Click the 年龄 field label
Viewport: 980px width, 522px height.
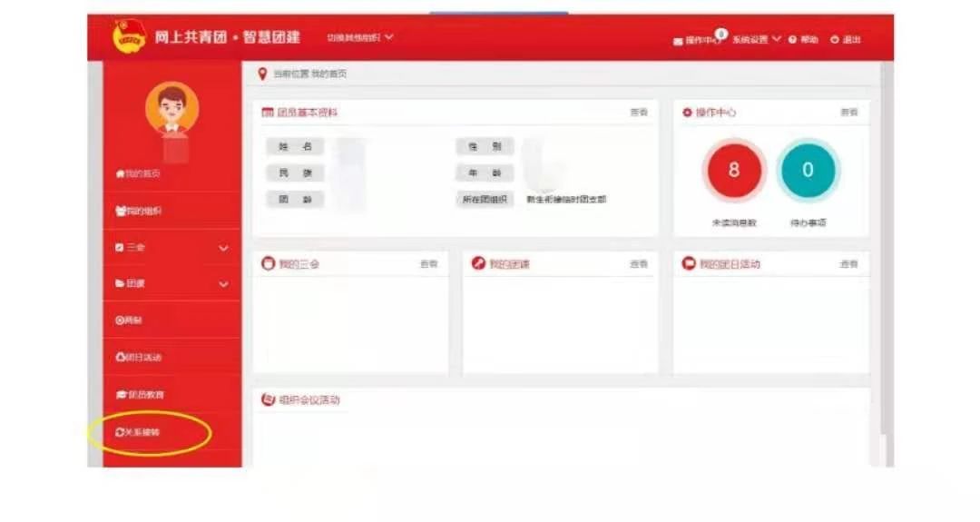tap(485, 173)
